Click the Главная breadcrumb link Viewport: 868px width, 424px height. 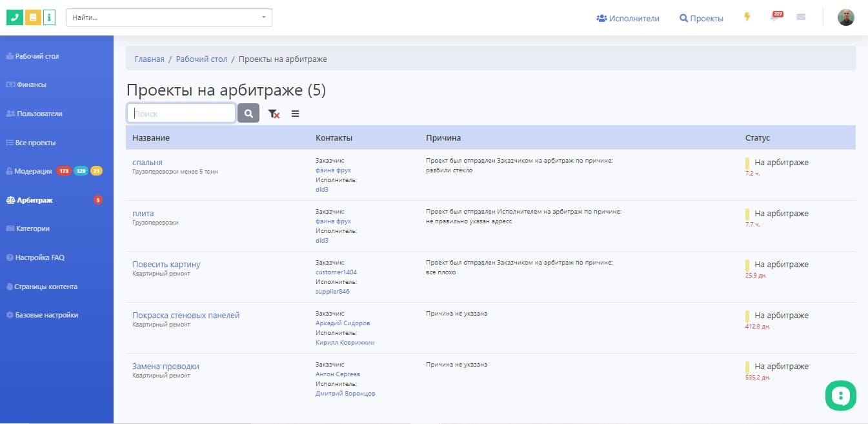tap(149, 59)
